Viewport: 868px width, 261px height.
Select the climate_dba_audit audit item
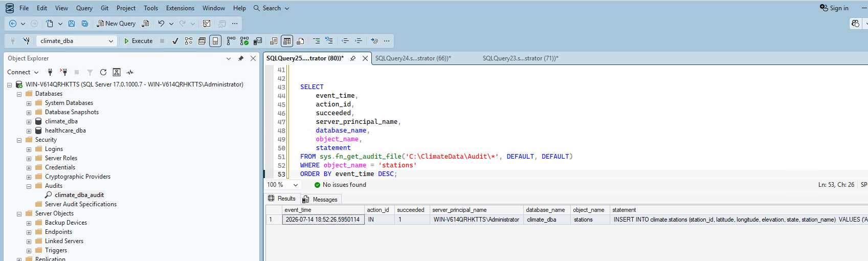click(79, 195)
